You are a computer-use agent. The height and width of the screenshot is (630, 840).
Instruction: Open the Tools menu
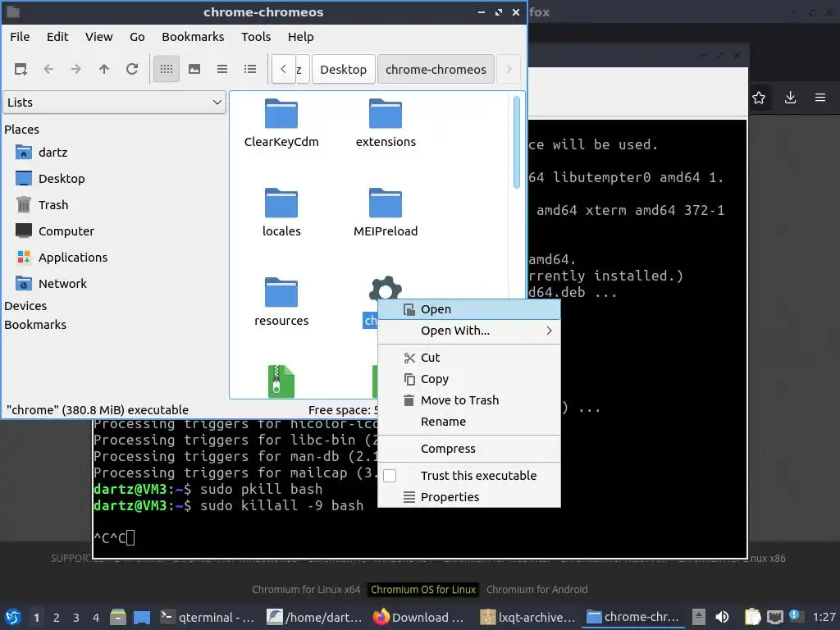pos(256,37)
